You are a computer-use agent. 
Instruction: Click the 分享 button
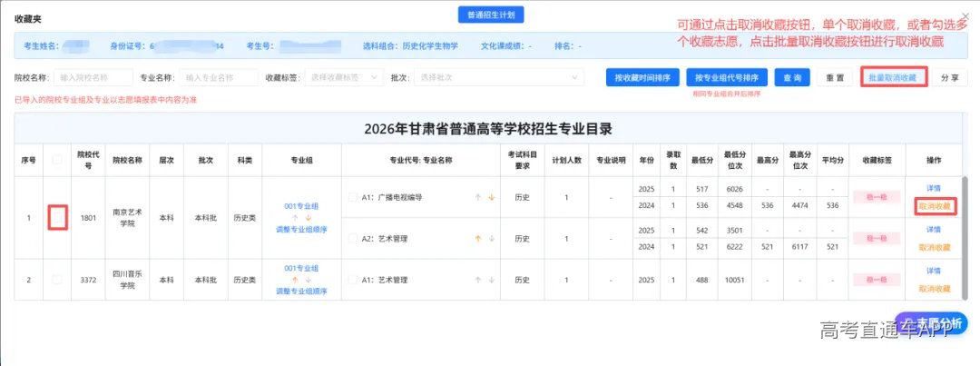[950, 77]
